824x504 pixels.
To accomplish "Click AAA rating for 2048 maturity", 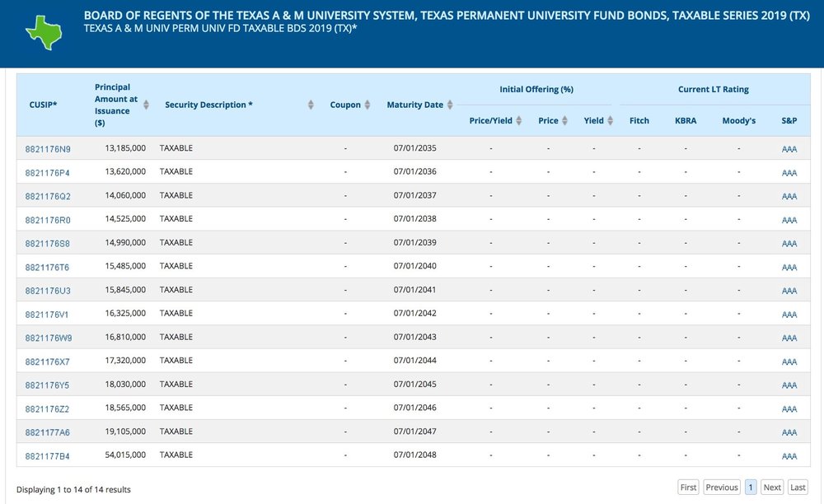I will tap(789, 455).
